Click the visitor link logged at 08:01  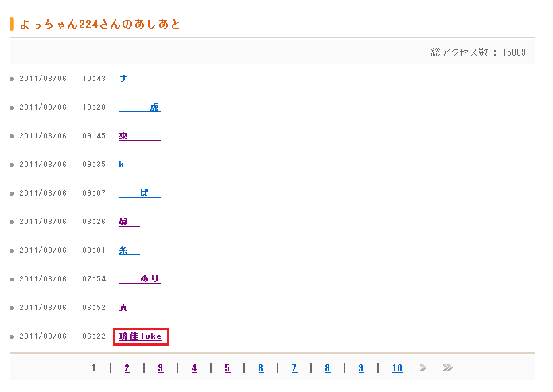pos(130,250)
